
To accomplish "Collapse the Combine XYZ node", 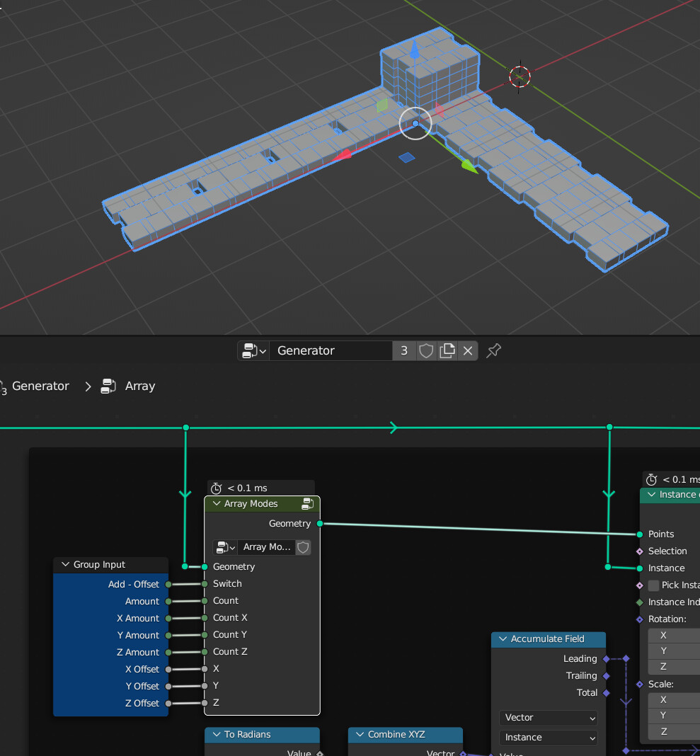I will coord(360,734).
